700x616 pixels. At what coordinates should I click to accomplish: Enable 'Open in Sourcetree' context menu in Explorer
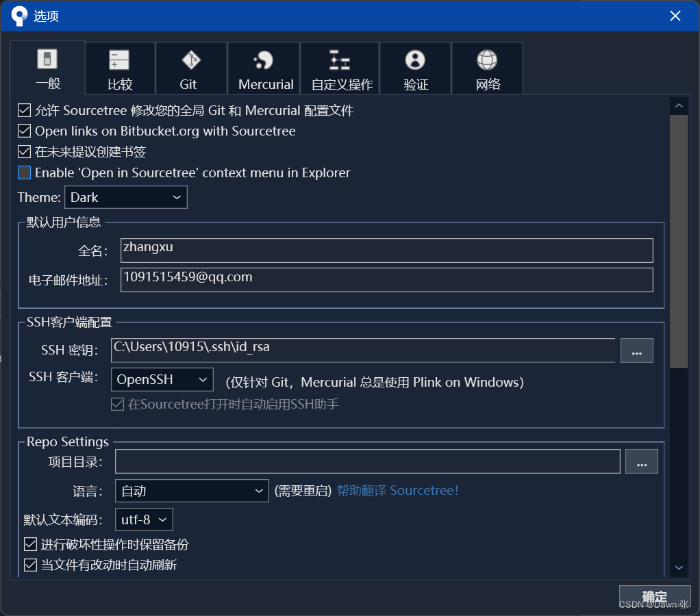tap(24, 172)
